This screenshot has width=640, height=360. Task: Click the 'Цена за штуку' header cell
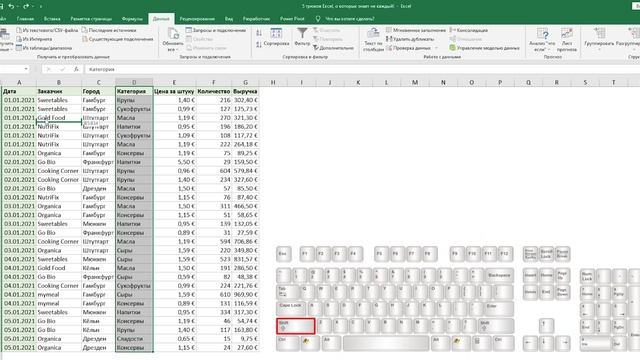[174, 91]
